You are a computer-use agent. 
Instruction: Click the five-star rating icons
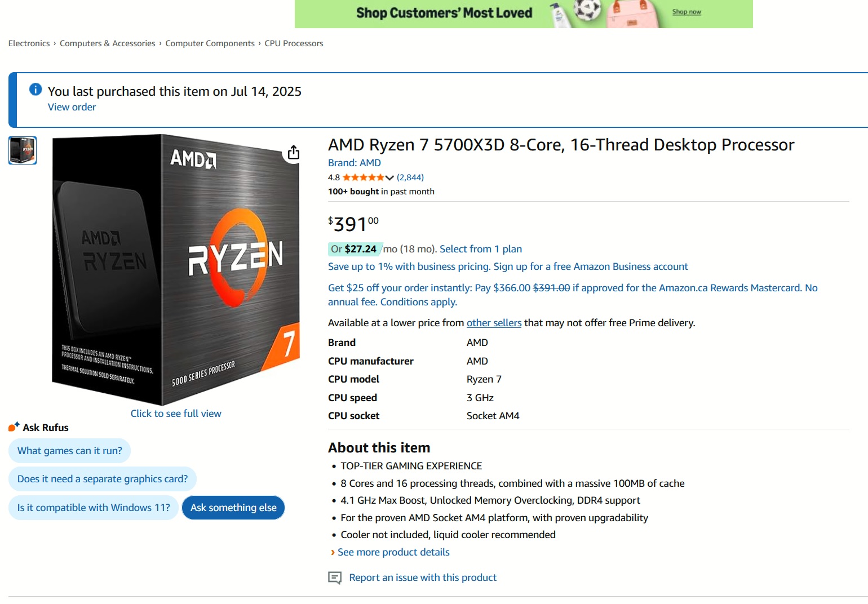pos(364,177)
